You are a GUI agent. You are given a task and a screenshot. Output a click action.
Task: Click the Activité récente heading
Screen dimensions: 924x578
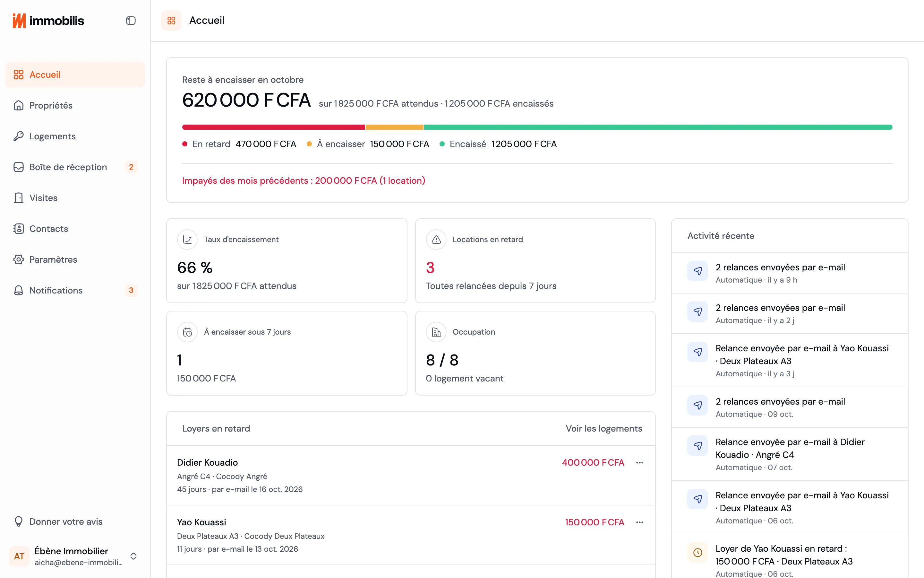pos(721,236)
